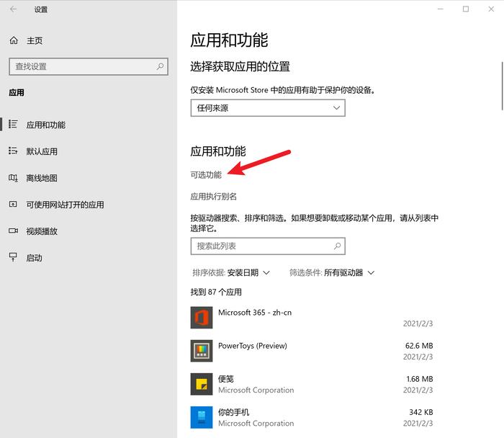Switch to 启动 settings page
Image resolution: width=504 pixels, height=438 pixels.
[x=34, y=258]
